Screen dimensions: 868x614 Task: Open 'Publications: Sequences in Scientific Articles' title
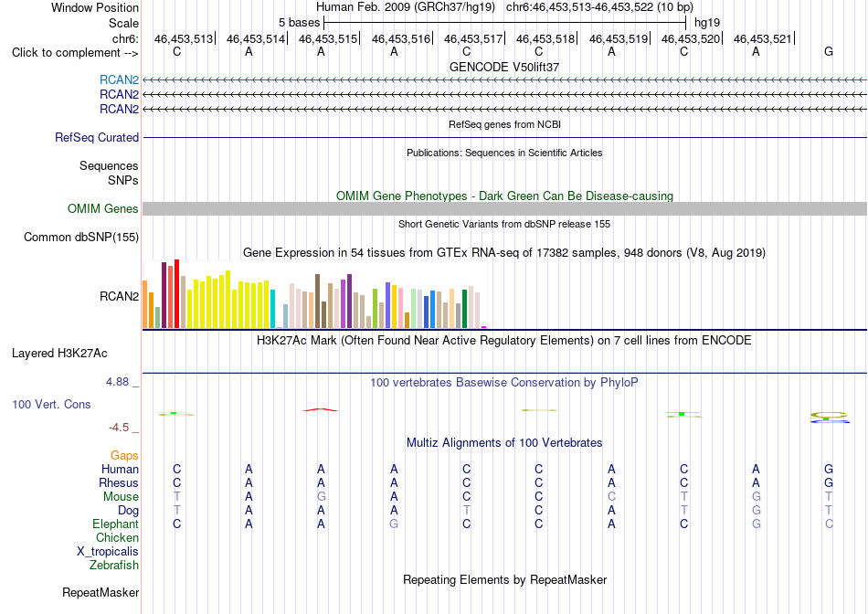click(504, 153)
